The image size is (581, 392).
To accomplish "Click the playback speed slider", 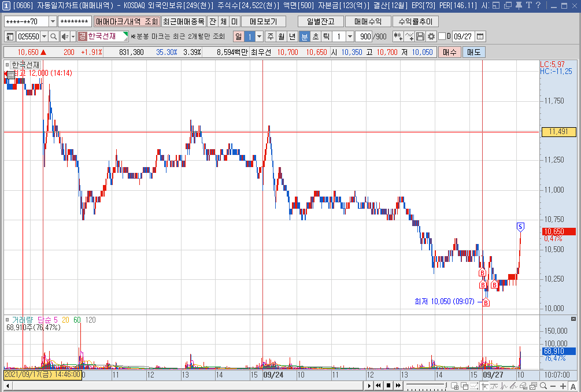I will (425, 386).
